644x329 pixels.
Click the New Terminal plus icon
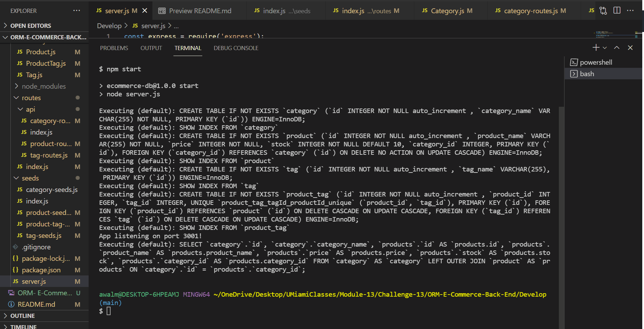pos(595,48)
